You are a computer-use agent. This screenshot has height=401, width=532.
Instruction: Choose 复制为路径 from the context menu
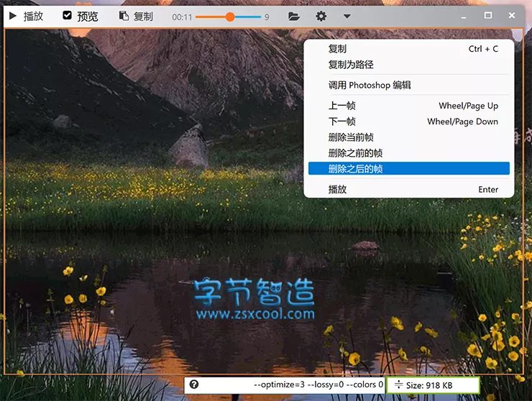click(409, 65)
